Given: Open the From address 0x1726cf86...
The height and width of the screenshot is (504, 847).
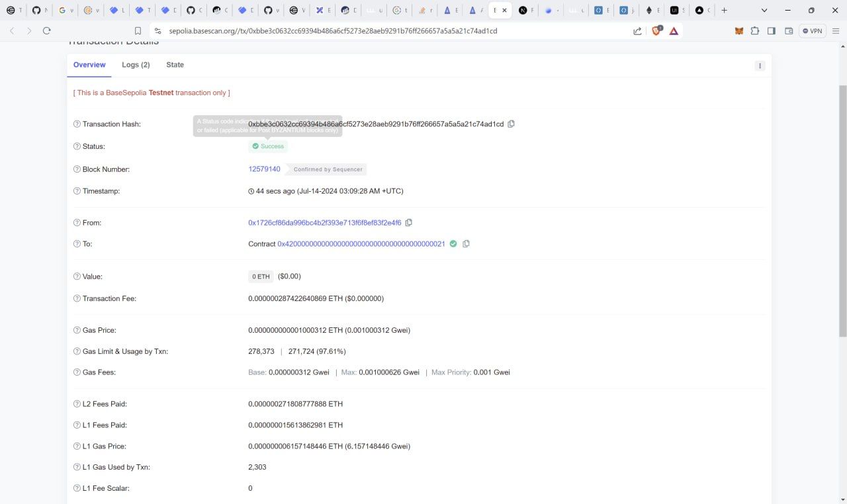Looking at the screenshot, I should click(324, 223).
